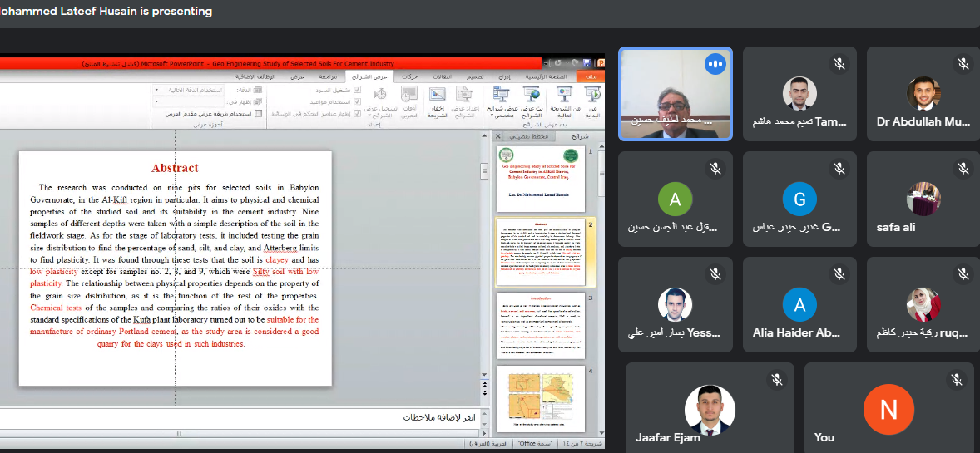Viewport: 980px width, 453px height.
Task: Open the File menu tab
Action: tap(591, 76)
